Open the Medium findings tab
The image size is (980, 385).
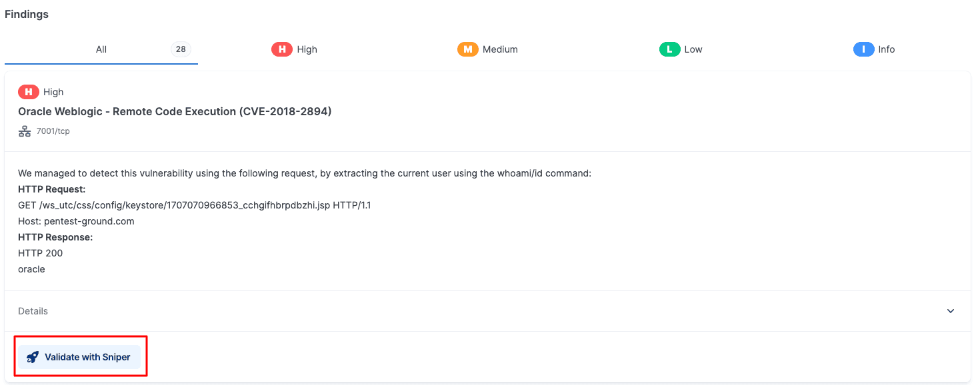(x=487, y=49)
